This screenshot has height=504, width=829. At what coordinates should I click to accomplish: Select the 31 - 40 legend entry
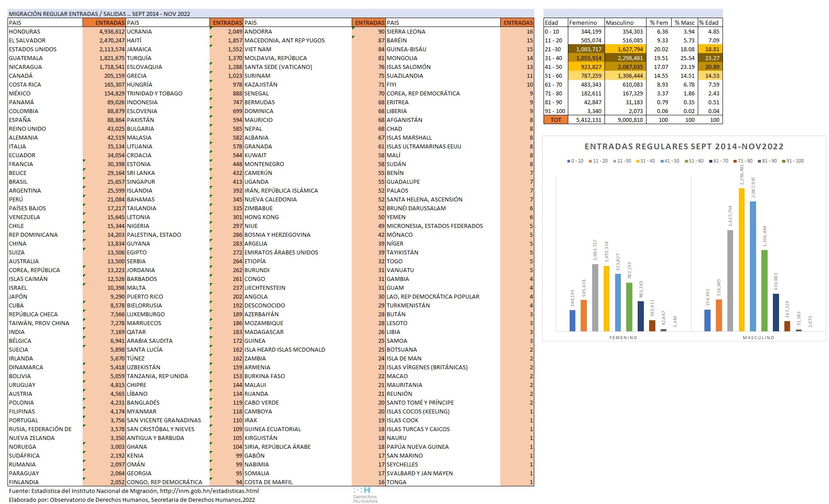click(647, 161)
